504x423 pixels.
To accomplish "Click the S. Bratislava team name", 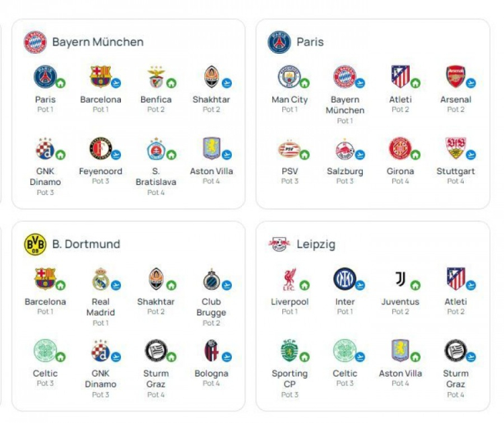I will pyautogui.click(x=156, y=176).
